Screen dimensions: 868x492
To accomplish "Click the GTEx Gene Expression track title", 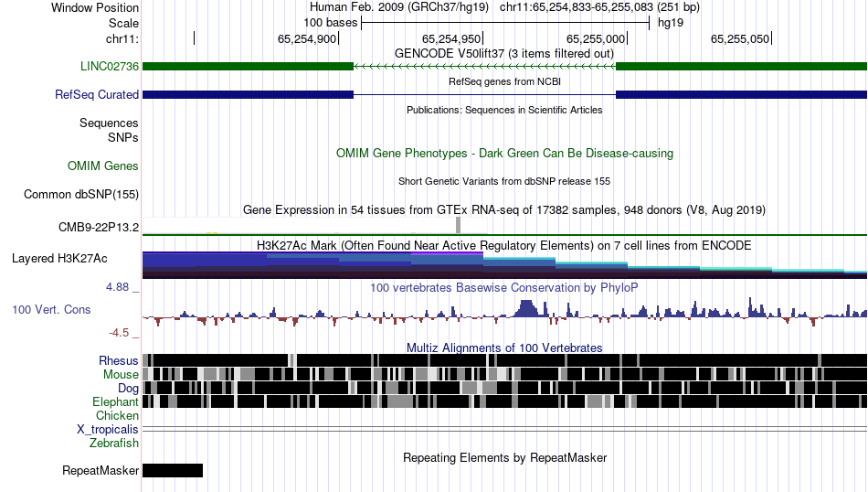I will pos(504,210).
